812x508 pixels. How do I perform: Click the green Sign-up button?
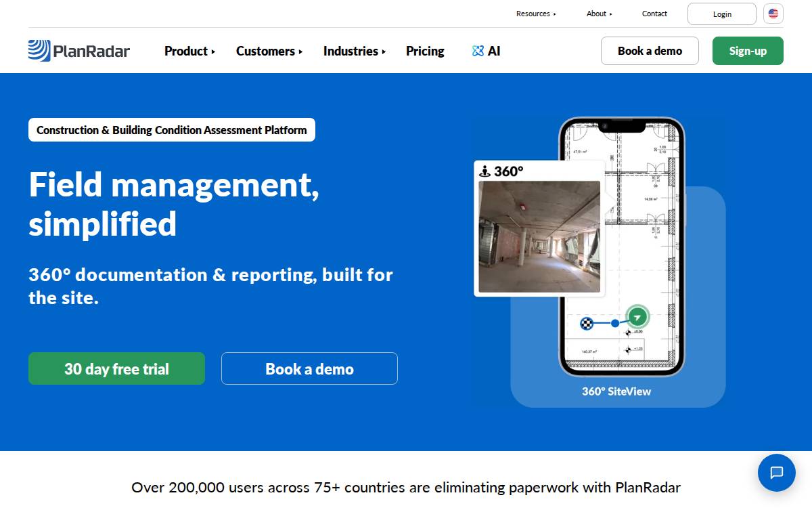pos(748,51)
